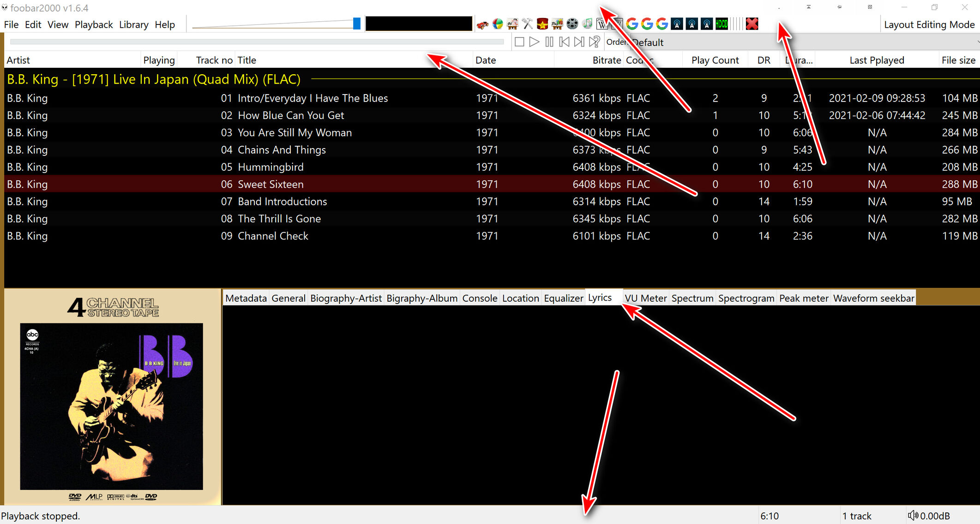Screen dimensions: 980x524
Task: Click the first Google toolbar icon
Action: 632,24
